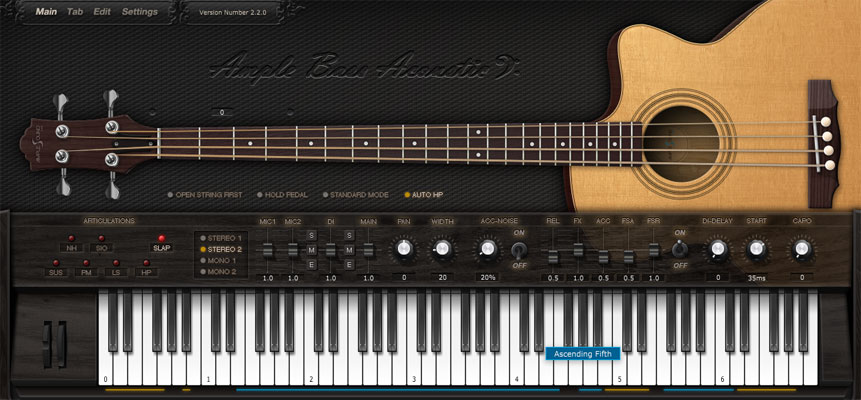Screen dimensions: 861x400
Task: Play the piano key labeled 5
Action: pos(619,368)
